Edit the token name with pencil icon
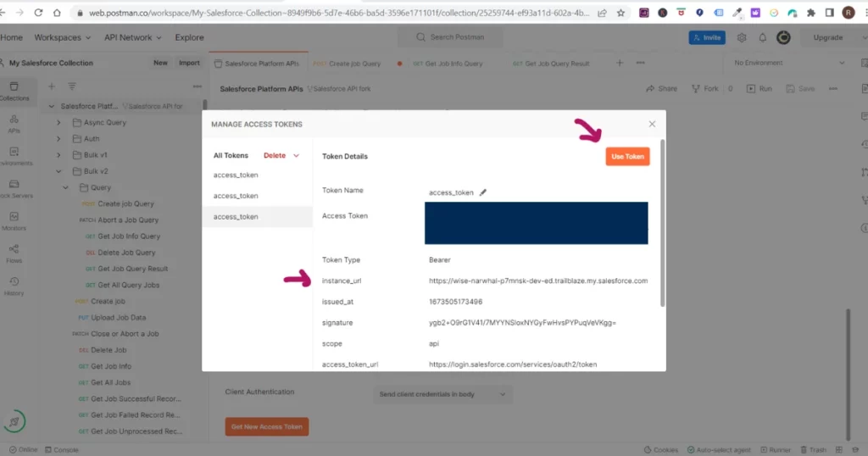The image size is (868, 456). click(x=482, y=192)
